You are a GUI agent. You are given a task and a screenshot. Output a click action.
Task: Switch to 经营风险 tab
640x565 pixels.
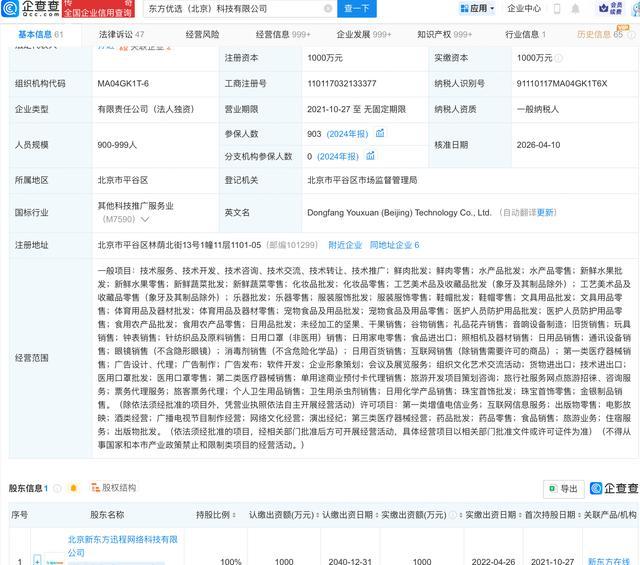[x=202, y=35]
